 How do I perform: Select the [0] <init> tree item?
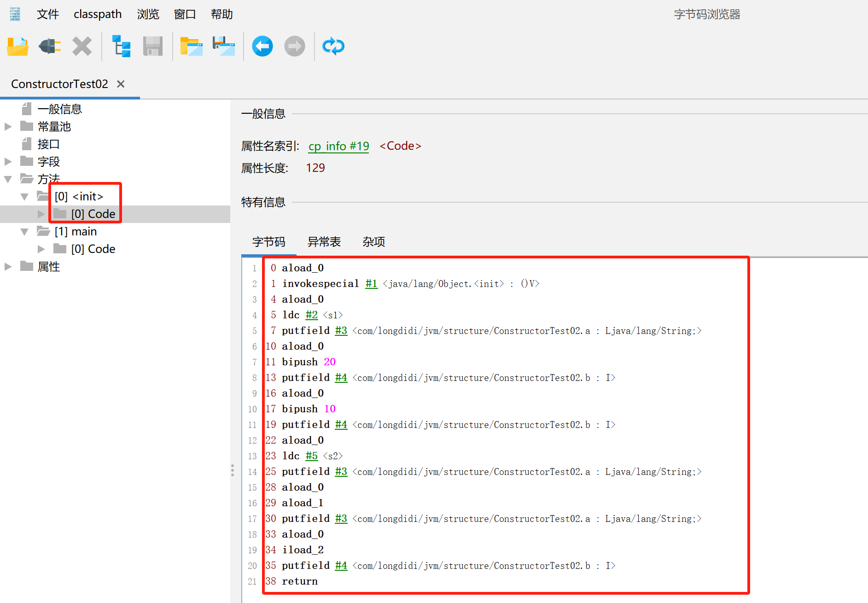tap(79, 196)
